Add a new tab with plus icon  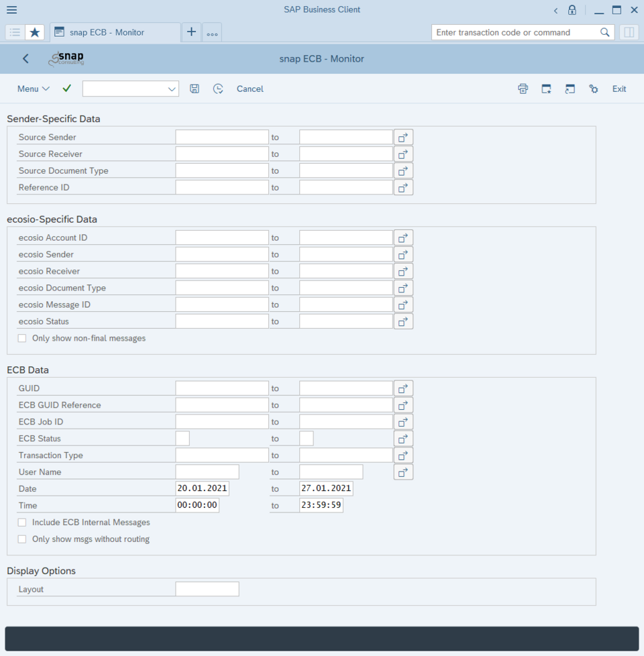(191, 32)
